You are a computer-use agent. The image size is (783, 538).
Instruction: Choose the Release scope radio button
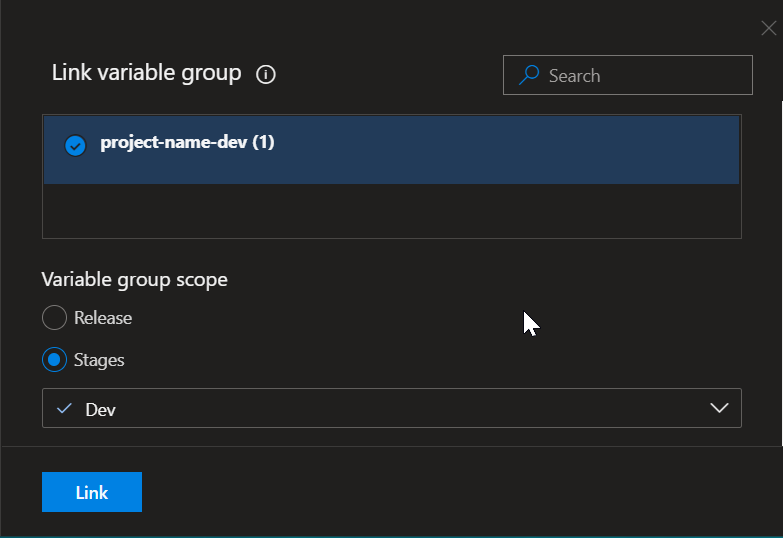(x=55, y=318)
